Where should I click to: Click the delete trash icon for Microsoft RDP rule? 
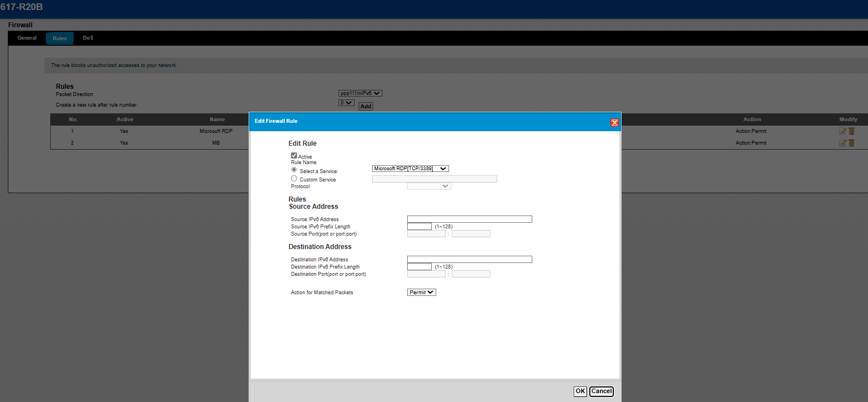[x=852, y=131]
